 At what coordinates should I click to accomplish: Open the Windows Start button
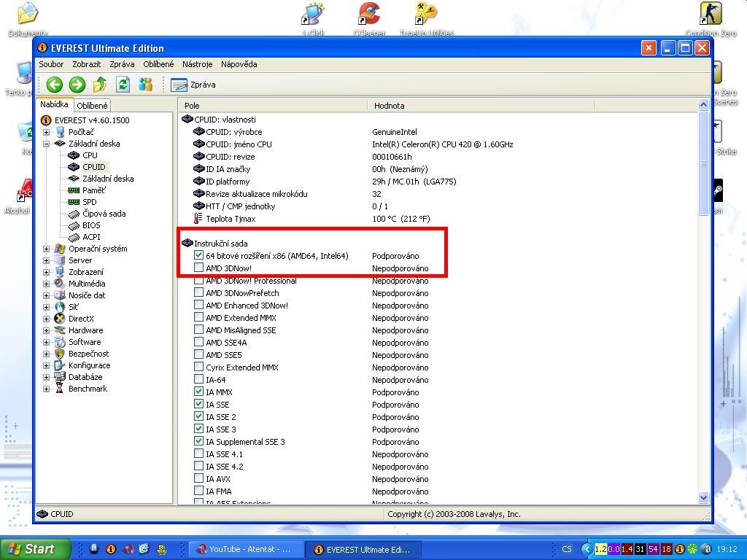[x=35, y=549]
